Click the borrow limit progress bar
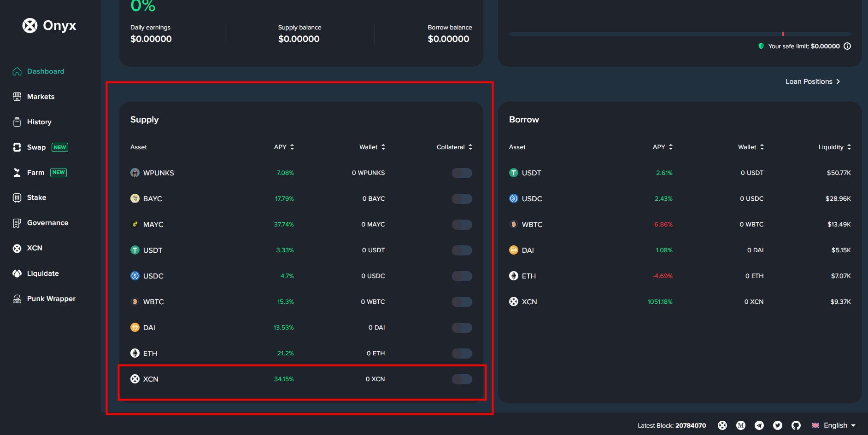The image size is (868, 435). 680,34
